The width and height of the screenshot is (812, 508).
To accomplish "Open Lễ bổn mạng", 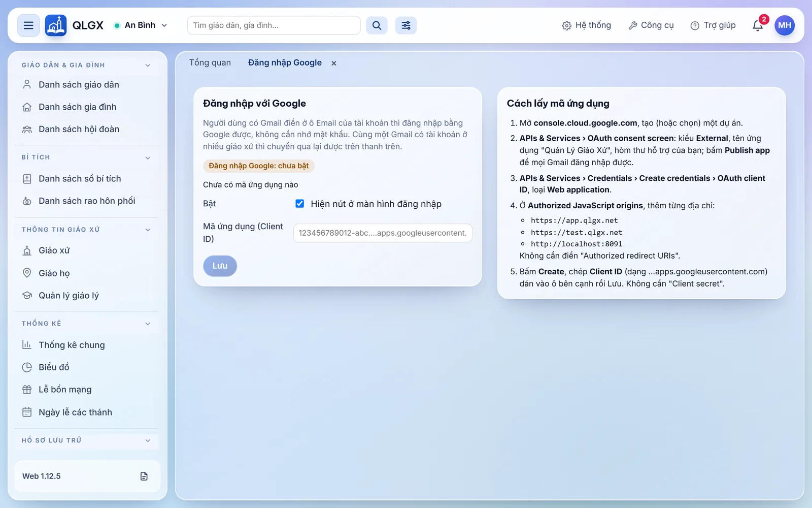I will (x=87, y=390).
